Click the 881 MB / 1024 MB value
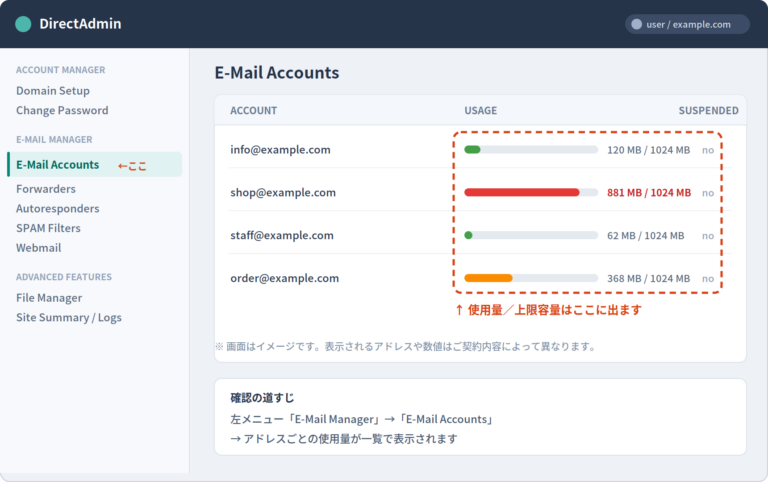This screenshot has height=482, width=768. [649, 193]
